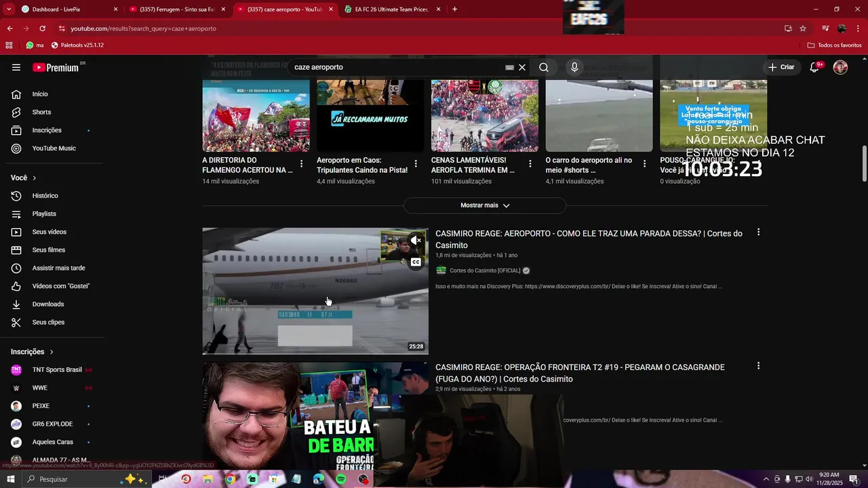The width and height of the screenshot is (868, 488).
Task: Open the notifications bell
Action: pos(814,67)
